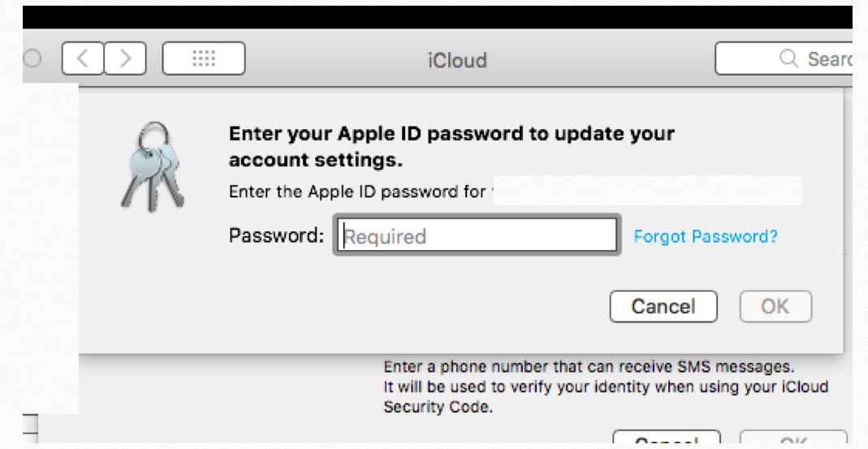Click the hidden Apple ID email area
Image resolution: width=868 pixels, height=449 pixels.
pyautogui.click(x=647, y=192)
